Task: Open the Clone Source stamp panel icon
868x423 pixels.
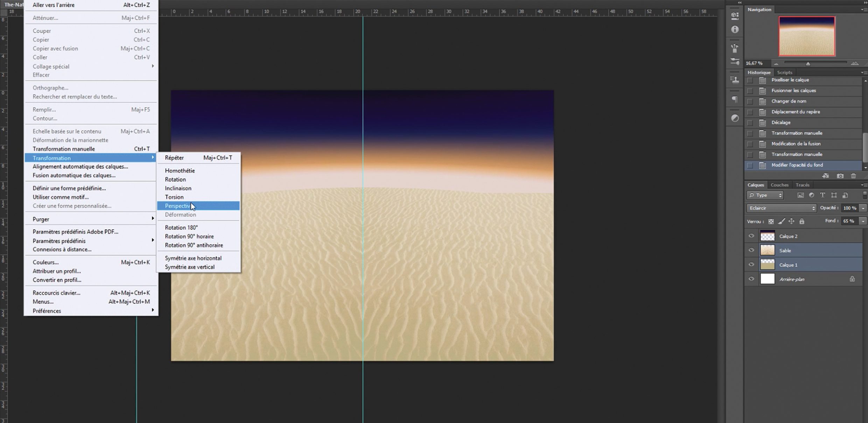Action: coord(735,80)
